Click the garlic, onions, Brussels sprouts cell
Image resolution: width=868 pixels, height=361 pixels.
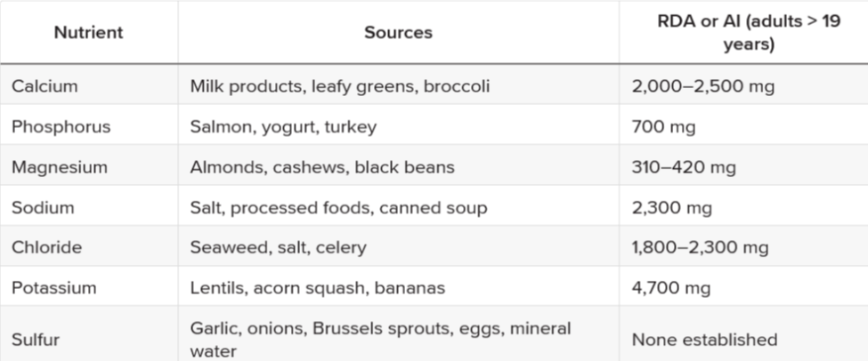click(x=380, y=339)
